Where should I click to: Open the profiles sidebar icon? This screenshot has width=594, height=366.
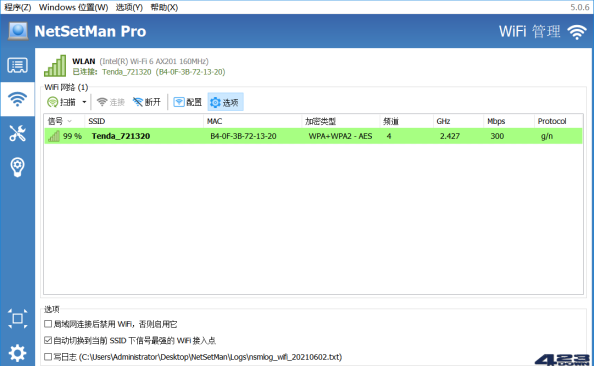coord(17,66)
